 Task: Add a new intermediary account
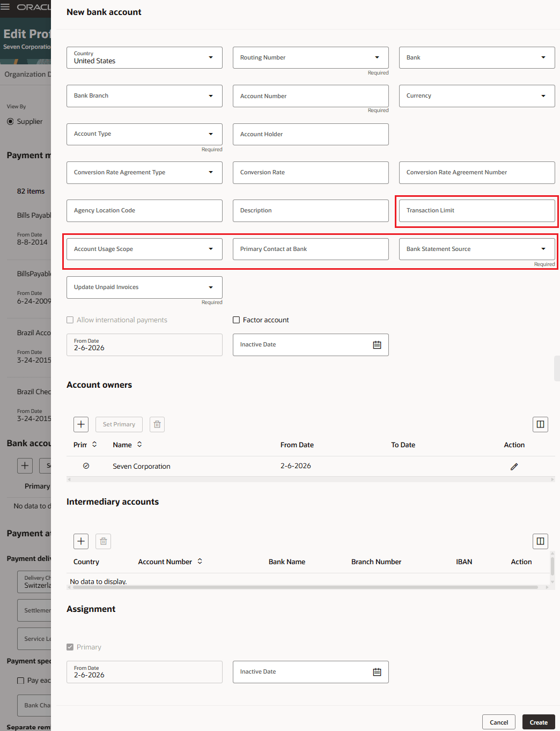pyautogui.click(x=80, y=541)
